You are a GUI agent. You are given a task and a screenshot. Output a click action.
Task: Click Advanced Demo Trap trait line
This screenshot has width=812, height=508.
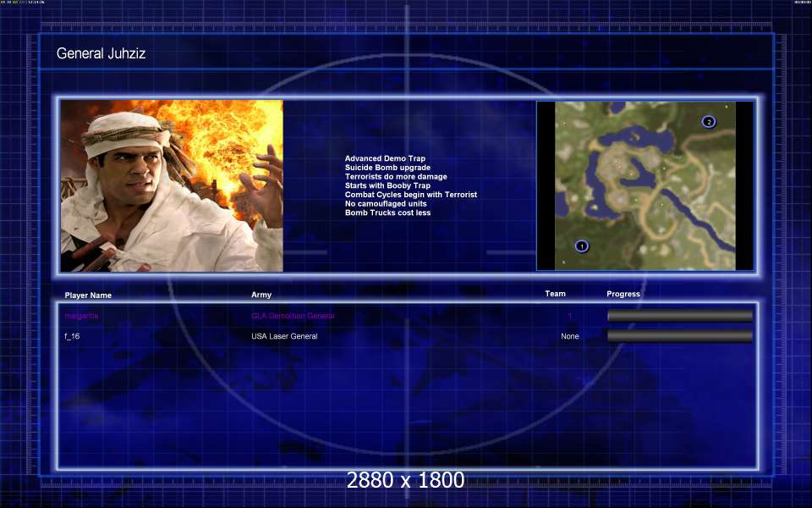point(385,158)
